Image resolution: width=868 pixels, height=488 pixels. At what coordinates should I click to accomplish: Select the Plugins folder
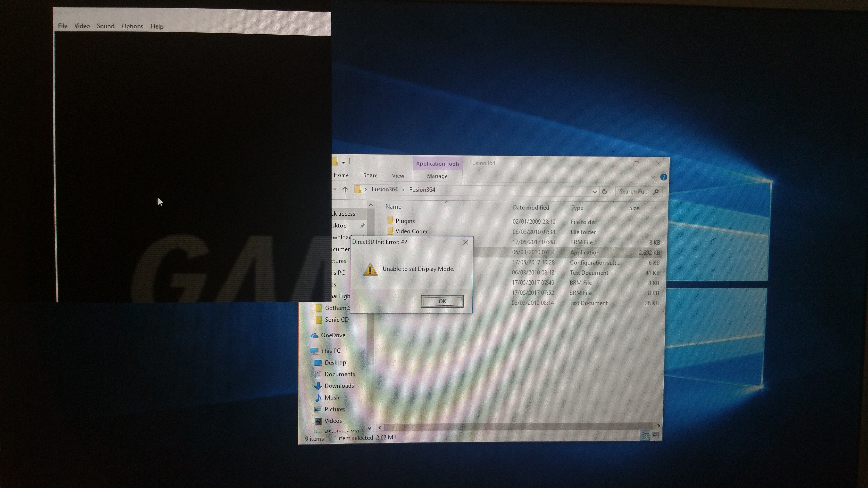pyautogui.click(x=405, y=221)
